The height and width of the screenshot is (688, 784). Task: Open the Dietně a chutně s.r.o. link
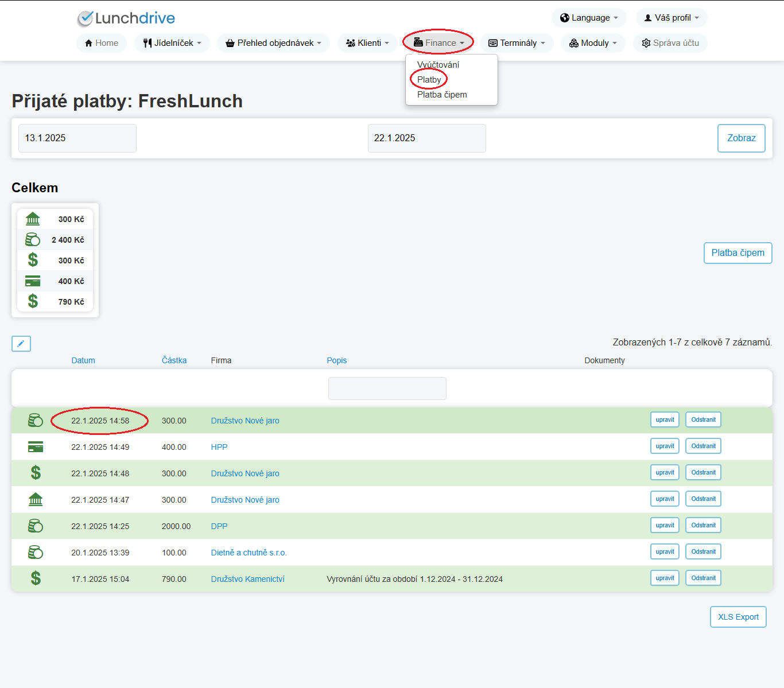click(x=249, y=553)
